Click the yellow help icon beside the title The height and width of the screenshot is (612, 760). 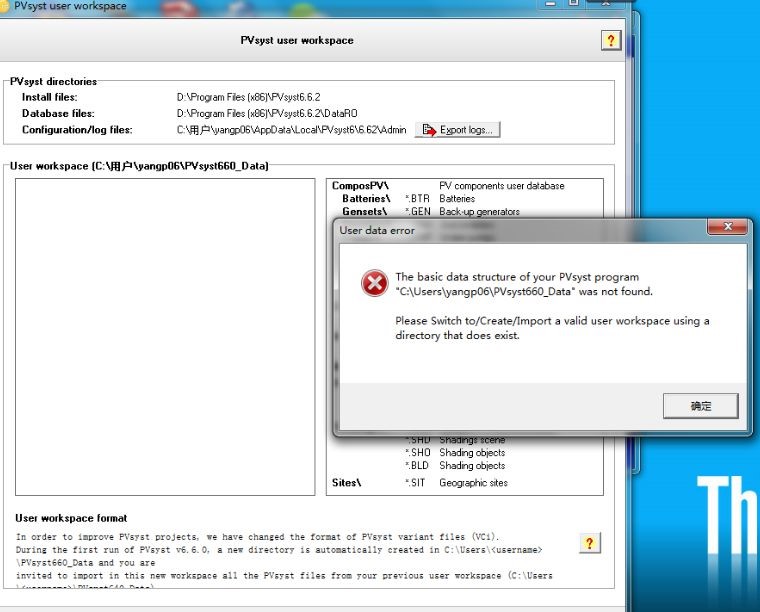click(611, 40)
